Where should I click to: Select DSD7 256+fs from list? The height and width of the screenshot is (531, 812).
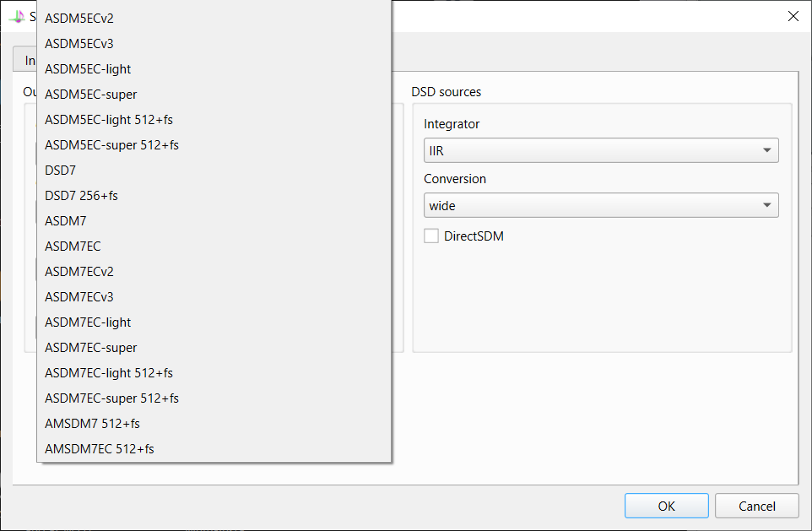(x=81, y=196)
